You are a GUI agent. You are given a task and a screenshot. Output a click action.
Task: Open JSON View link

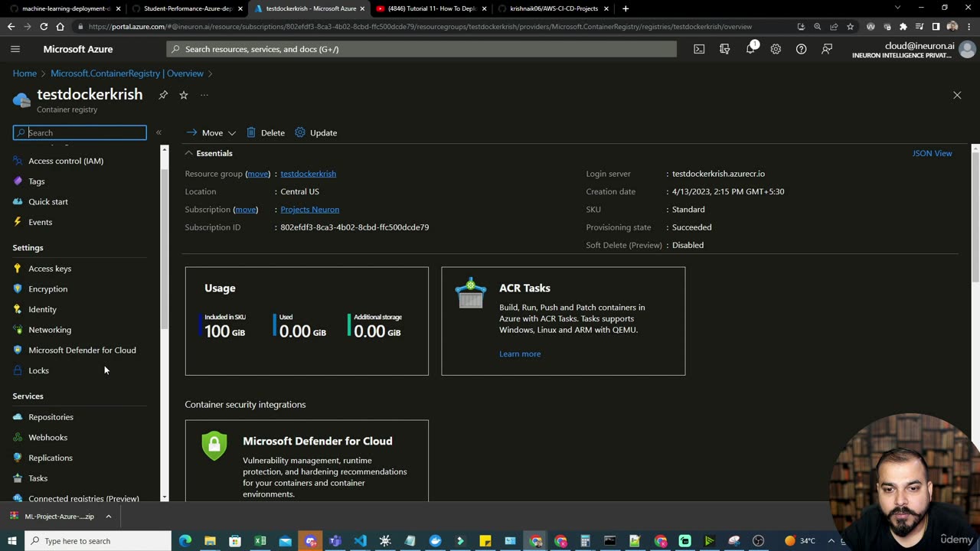pos(932,153)
